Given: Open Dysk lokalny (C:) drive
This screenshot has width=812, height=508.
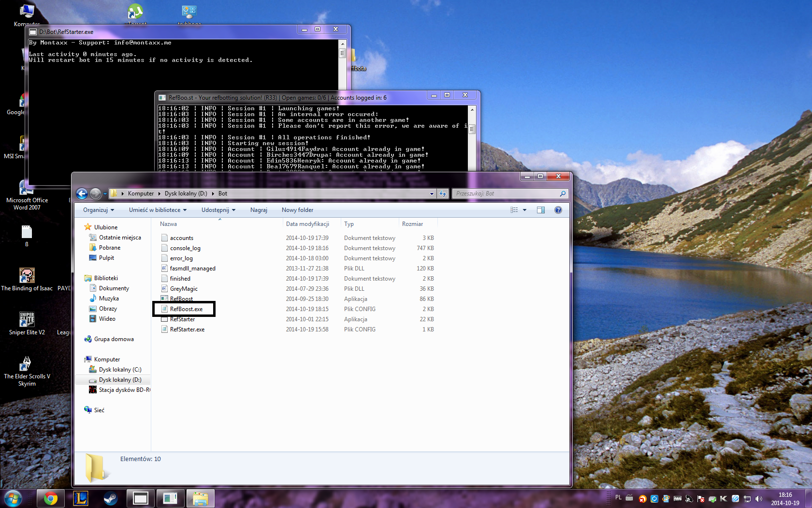Looking at the screenshot, I should click(120, 370).
